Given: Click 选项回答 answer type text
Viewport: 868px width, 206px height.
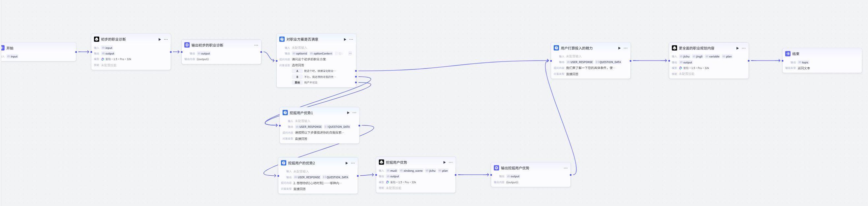Looking at the screenshot, I should (x=298, y=65).
